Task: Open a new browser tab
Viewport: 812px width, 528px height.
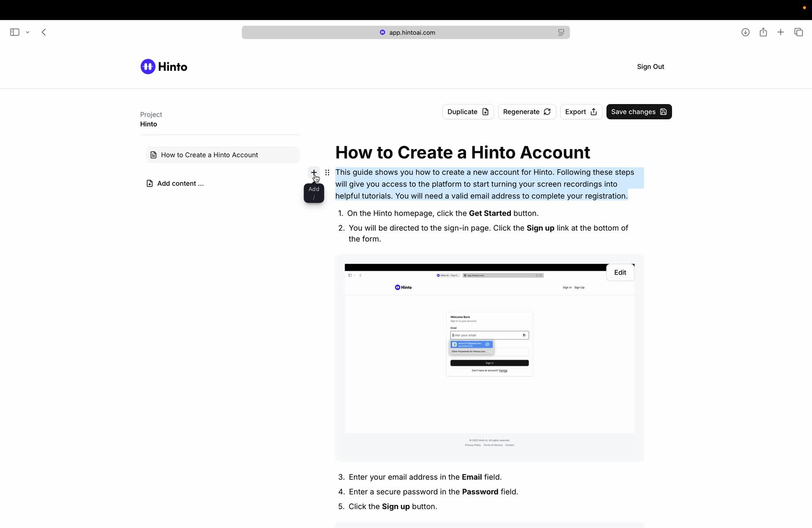Action: coord(781,32)
